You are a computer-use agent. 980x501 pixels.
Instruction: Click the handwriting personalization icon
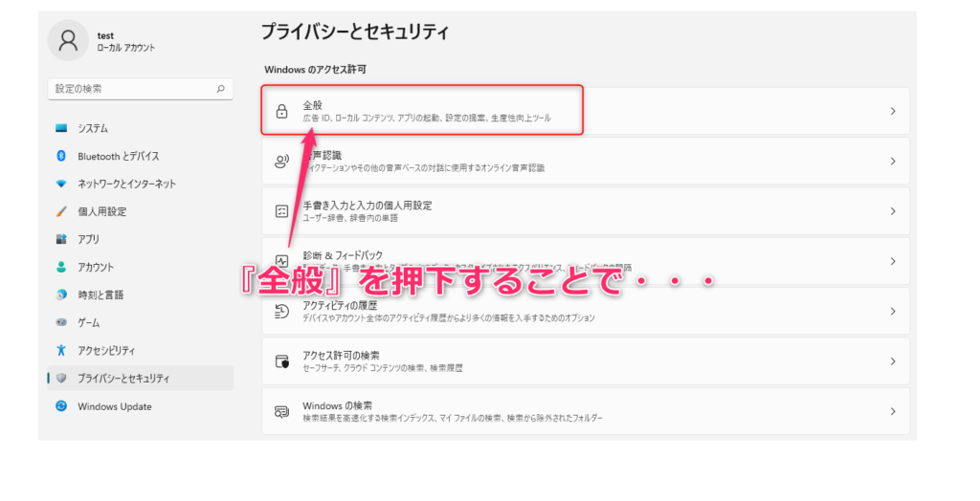(282, 211)
